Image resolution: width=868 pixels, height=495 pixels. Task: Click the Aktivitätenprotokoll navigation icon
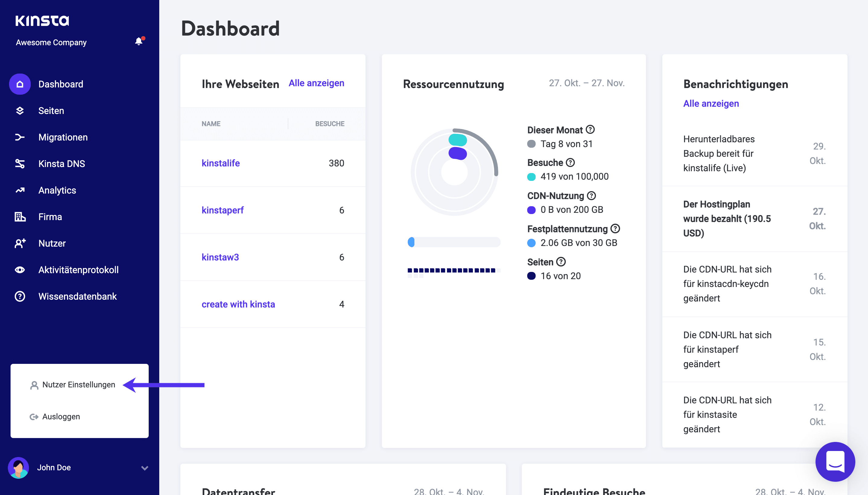19,269
